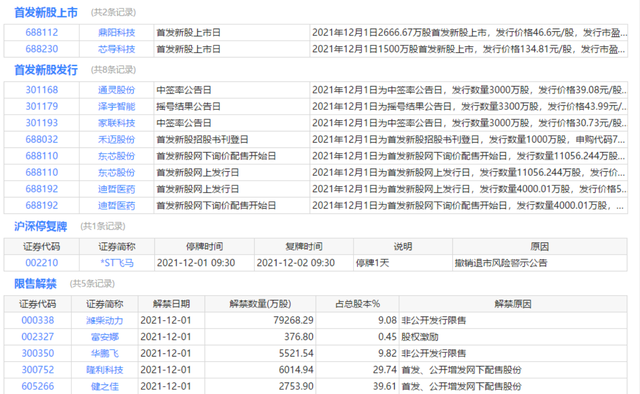Screen dimensions: 640x394
Task: Open 华鹏飞 stock name link
Action: pos(105,353)
